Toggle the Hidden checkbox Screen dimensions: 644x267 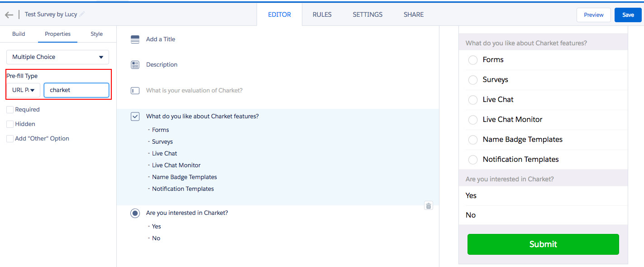coord(10,124)
